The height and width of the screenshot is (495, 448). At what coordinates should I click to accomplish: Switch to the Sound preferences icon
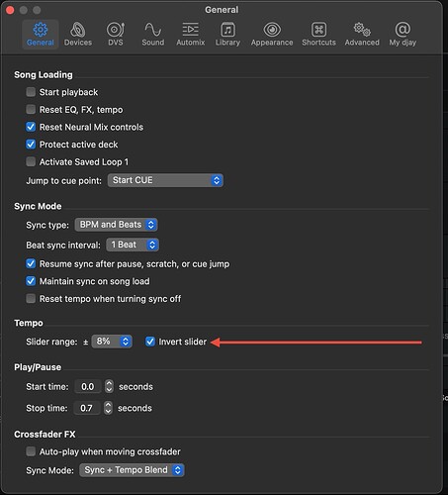coord(153,35)
